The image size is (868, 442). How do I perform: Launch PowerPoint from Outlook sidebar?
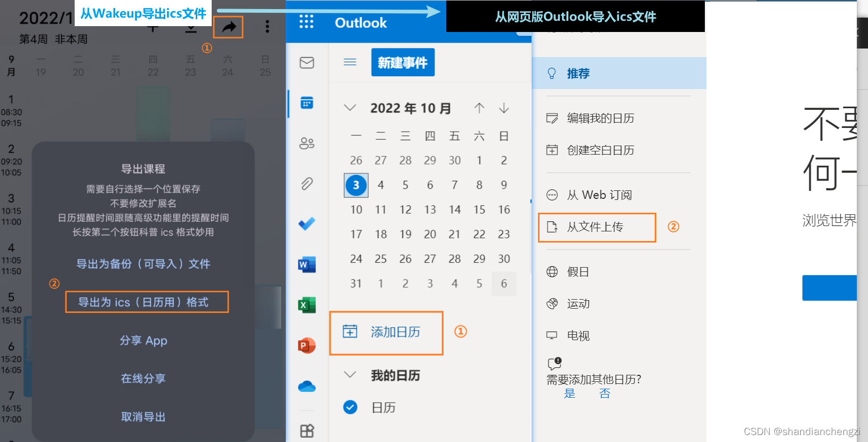click(307, 345)
